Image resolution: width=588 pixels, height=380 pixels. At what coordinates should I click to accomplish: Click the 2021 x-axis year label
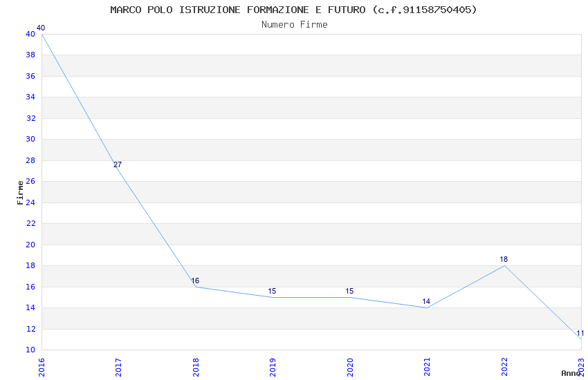[427, 368]
